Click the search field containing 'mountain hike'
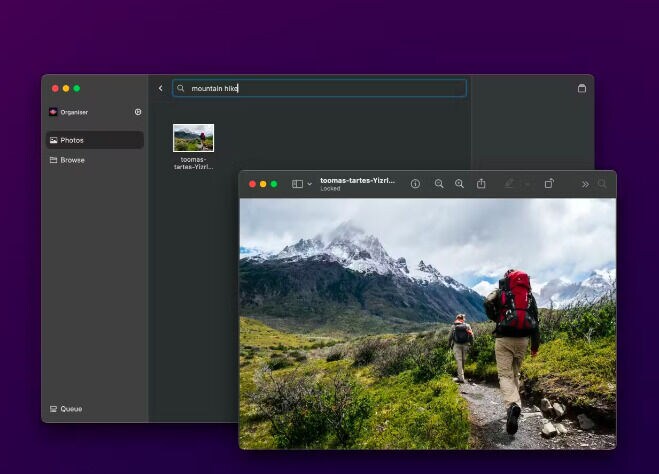This screenshot has height=474, width=659. coord(320,88)
